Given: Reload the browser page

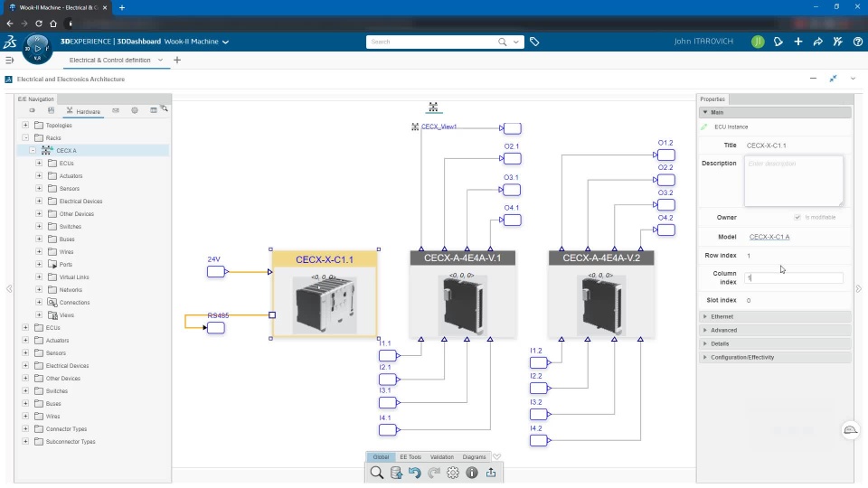Looking at the screenshot, I should (39, 23).
